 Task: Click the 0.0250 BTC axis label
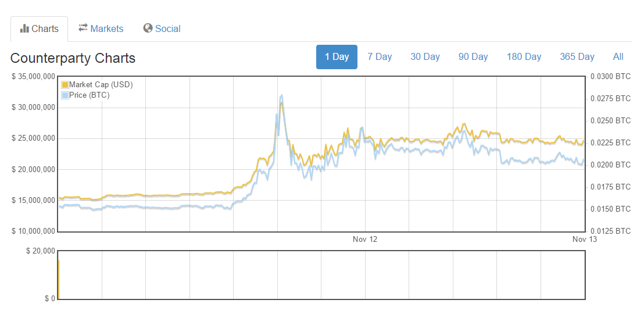point(610,121)
